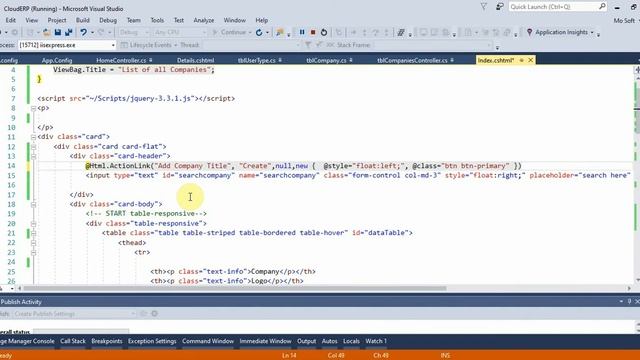
Task: Open the Output panel tab
Action: pos(307,341)
